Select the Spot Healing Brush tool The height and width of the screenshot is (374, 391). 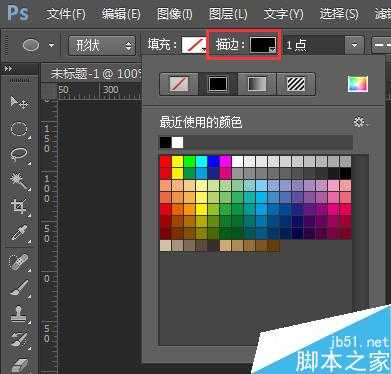(19, 263)
